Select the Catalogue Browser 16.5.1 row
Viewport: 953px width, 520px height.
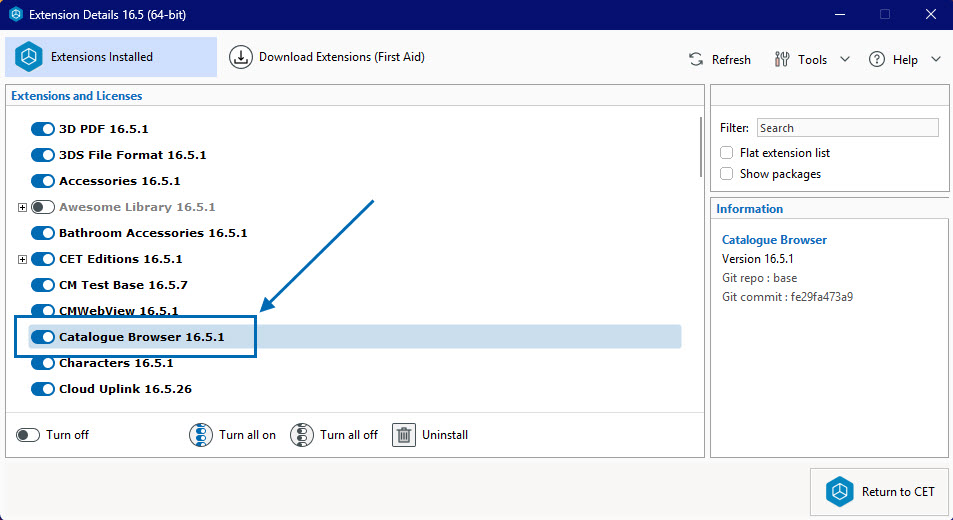[x=355, y=337]
